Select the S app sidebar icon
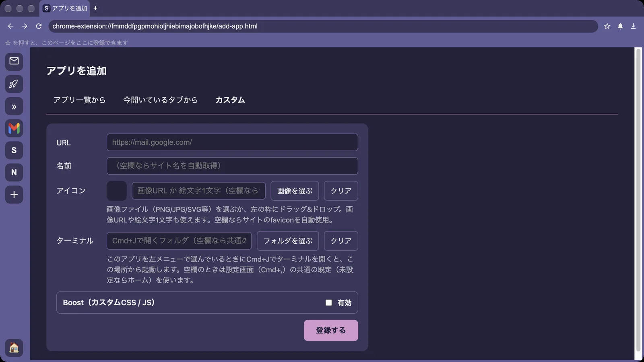The image size is (644, 362). tap(14, 150)
